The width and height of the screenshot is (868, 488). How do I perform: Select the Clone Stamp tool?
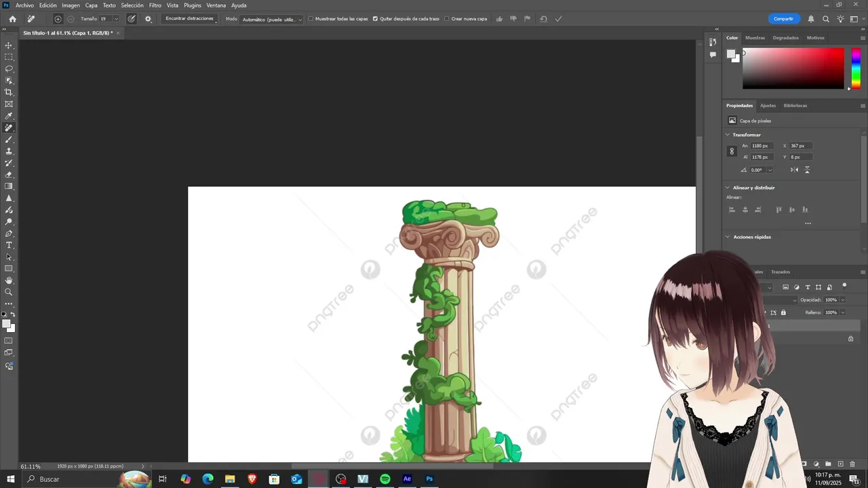pyautogui.click(x=9, y=151)
